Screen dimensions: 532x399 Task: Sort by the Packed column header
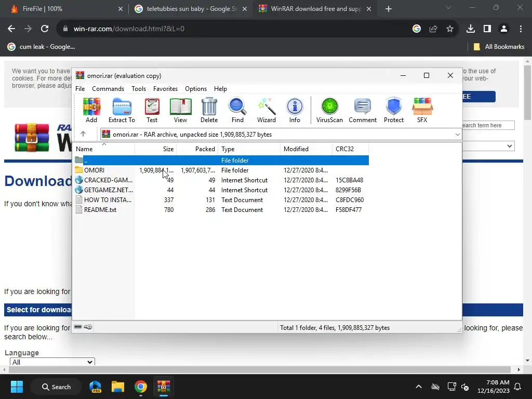197,149
